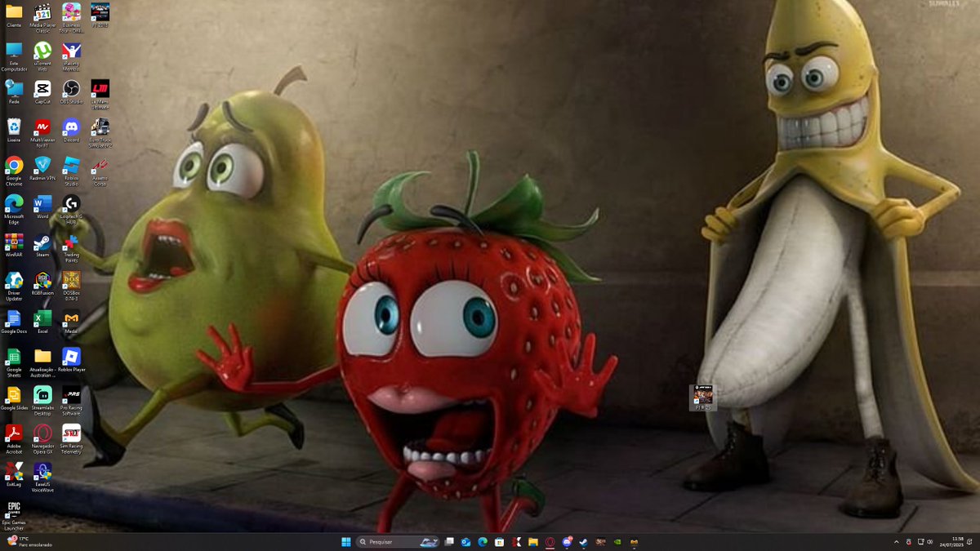Select the Adobe Acrobat shortcut

pyautogui.click(x=14, y=440)
